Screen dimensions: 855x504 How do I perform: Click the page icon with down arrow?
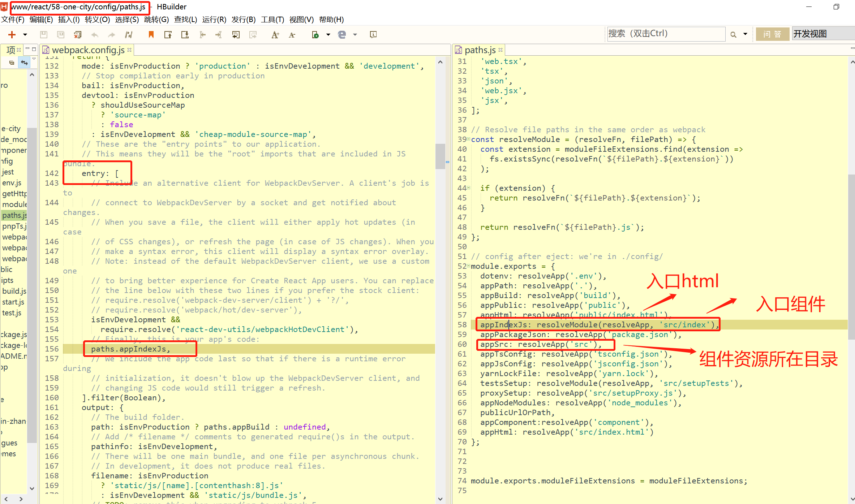click(x=185, y=35)
